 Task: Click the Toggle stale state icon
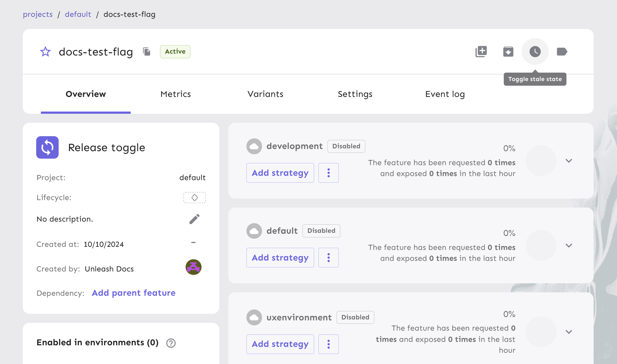click(x=534, y=51)
